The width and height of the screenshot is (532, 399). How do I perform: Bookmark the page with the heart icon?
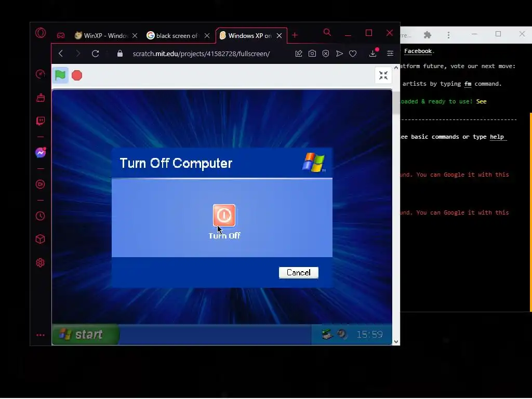[x=353, y=54]
